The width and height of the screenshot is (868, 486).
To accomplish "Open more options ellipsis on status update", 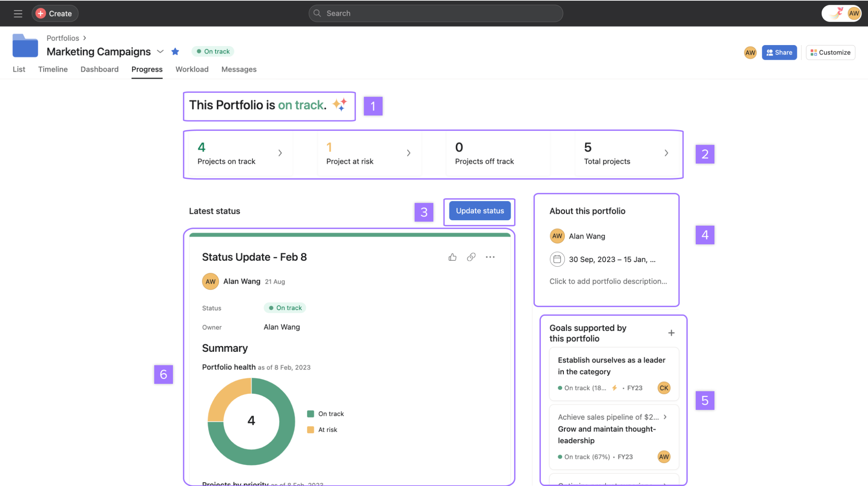I will tap(490, 257).
